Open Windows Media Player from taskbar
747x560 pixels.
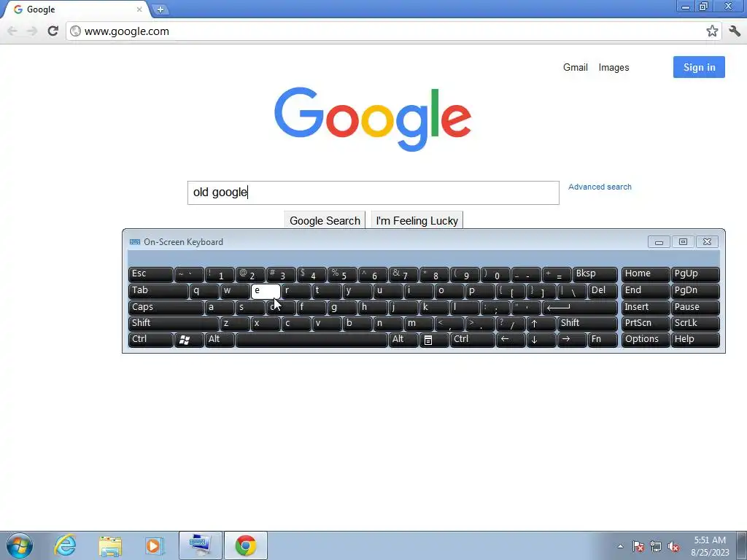tap(155, 545)
